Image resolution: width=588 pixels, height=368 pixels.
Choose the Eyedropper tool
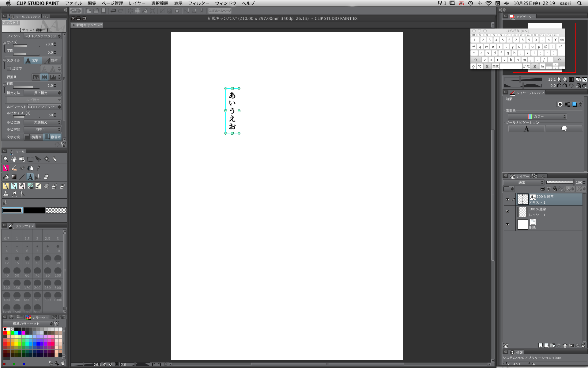(x=39, y=168)
